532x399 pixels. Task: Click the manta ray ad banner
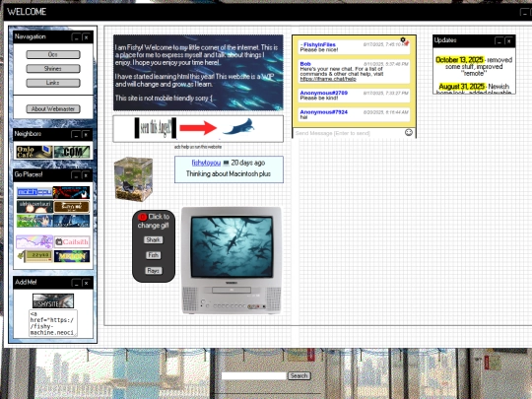(x=198, y=128)
